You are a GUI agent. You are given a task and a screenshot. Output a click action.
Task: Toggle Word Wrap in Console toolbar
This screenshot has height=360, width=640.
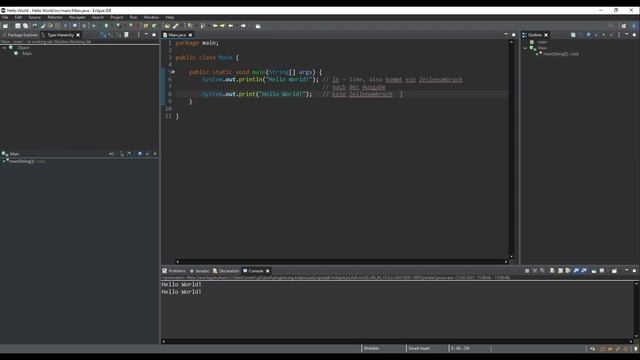(568, 271)
